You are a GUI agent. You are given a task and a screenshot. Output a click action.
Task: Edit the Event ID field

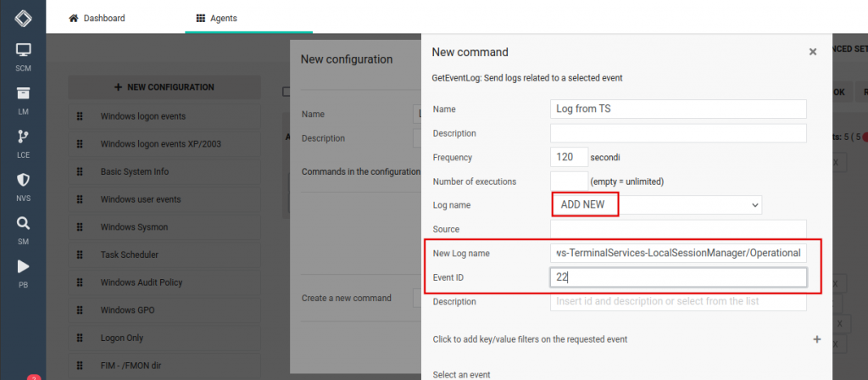678,277
